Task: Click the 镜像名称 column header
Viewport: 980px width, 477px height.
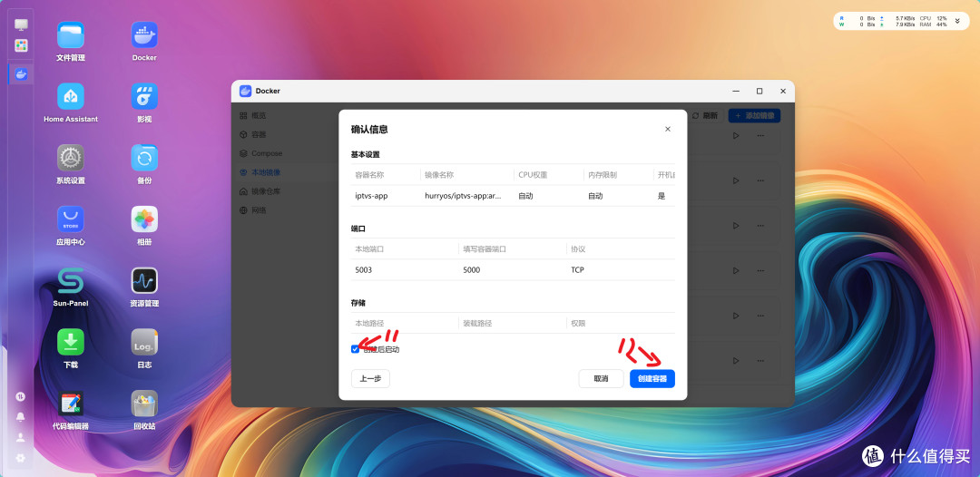Action: (439, 175)
